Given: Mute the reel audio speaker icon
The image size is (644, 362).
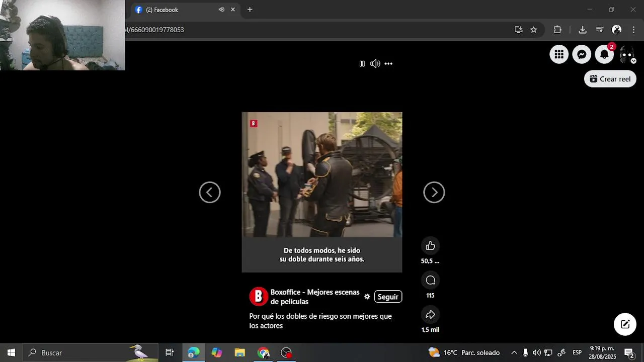Looking at the screenshot, I should [375, 64].
